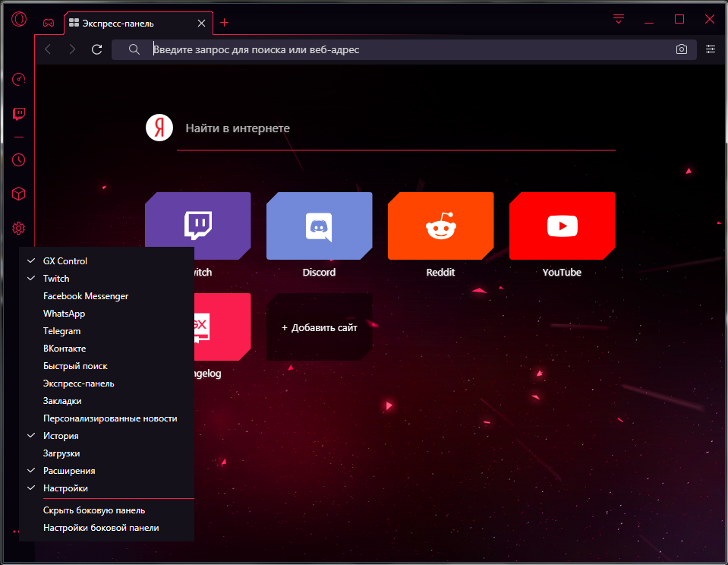
Task: Open the Opera main menu logo
Action: click(x=18, y=19)
